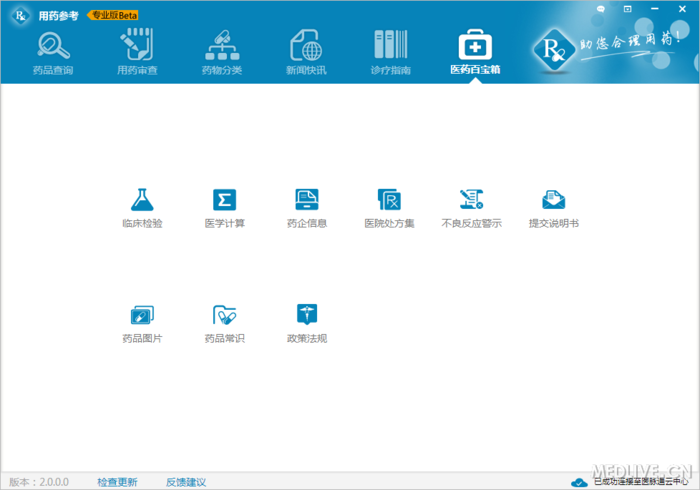The height and width of the screenshot is (490, 700).
Task: Click the 反馈建议 feedback link
Action: (x=186, y=482)
